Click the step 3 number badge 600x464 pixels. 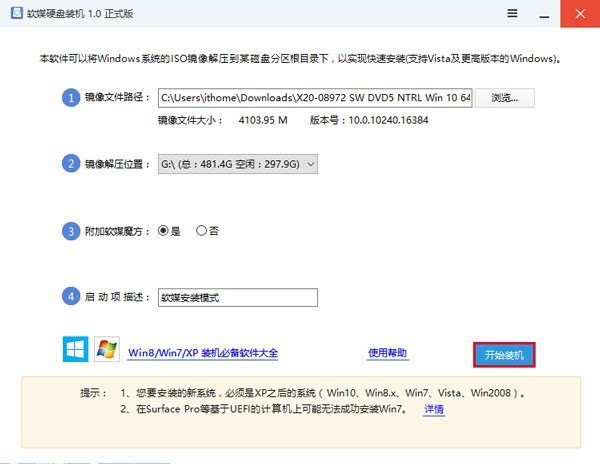pyautogui.click(x=70, y=231)
